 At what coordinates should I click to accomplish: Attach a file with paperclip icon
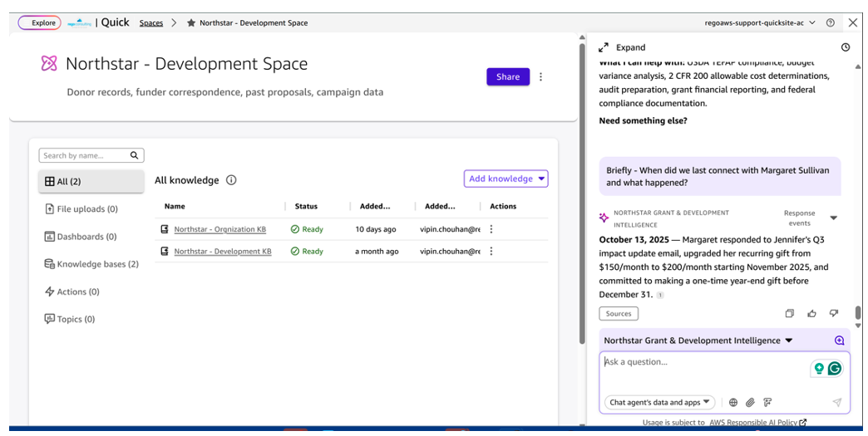pos(750,402)
